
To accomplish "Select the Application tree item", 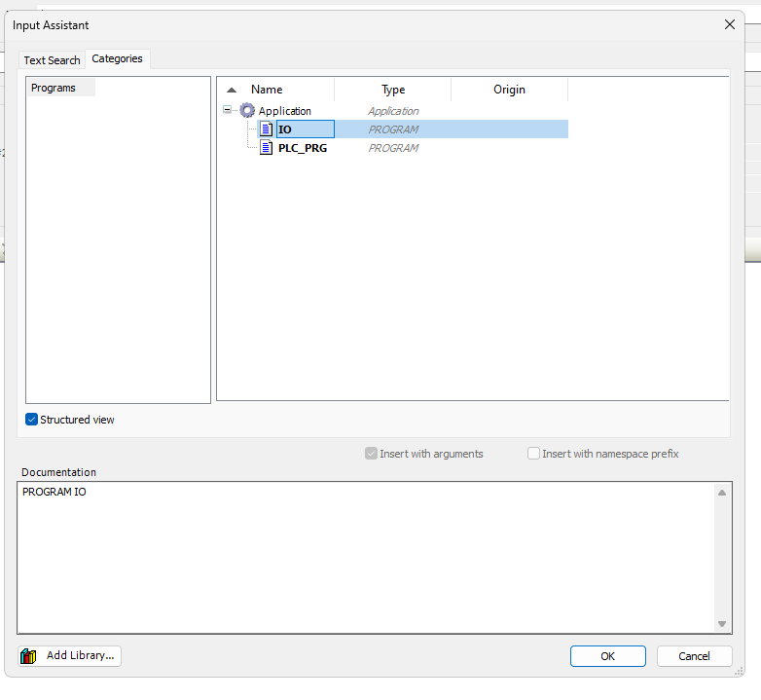I will tap(284, 111).
